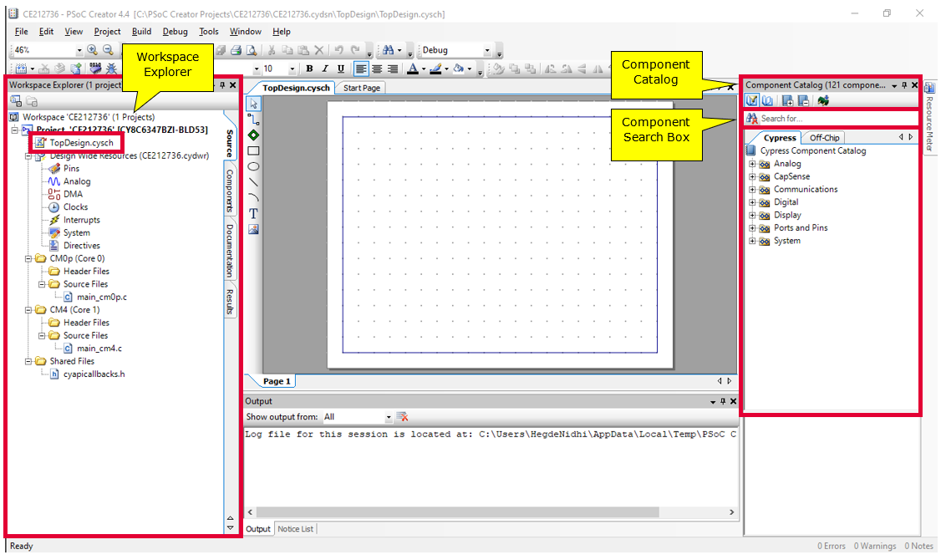Click the font color A icon
Screen dimensions: 946x560
tap(413, 69)
